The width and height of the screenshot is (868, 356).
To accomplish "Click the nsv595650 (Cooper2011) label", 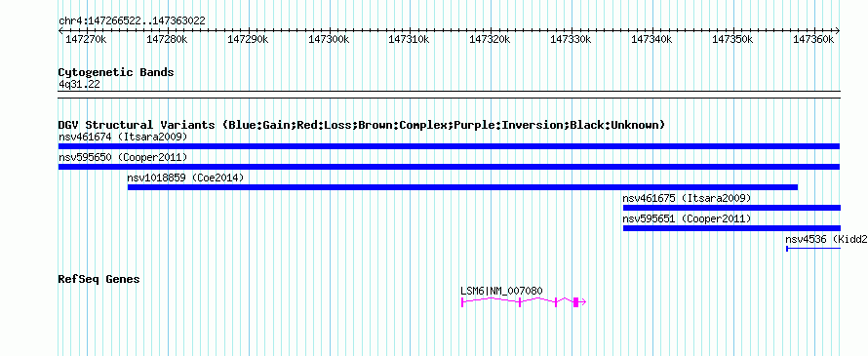I will [123, 157].
